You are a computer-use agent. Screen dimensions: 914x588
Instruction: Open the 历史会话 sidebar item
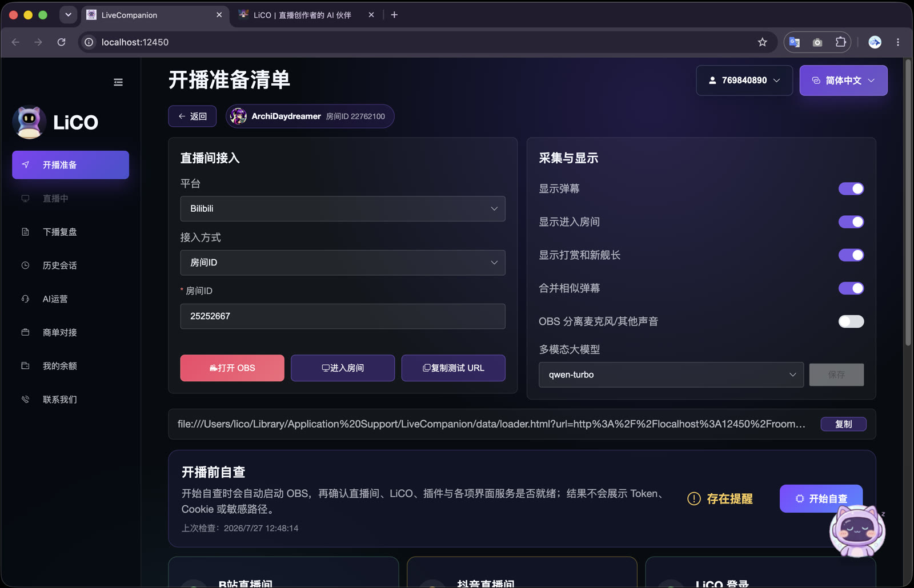click(x=70, y=265)
